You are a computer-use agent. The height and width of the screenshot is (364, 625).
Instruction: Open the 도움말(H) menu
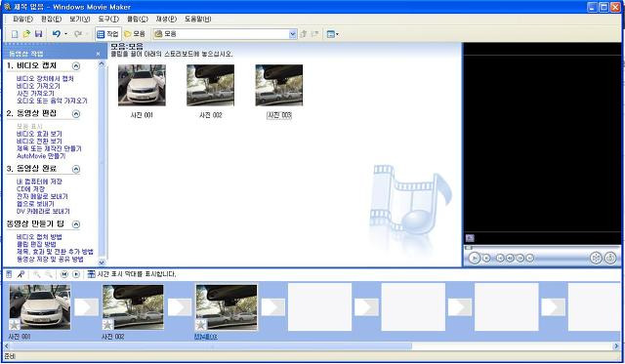coord(197,19)
